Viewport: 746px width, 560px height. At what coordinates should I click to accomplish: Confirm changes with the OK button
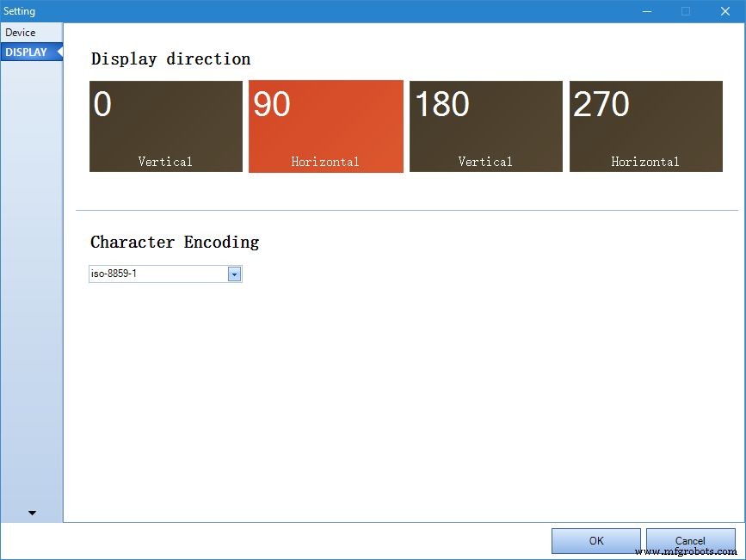[595, 541]
